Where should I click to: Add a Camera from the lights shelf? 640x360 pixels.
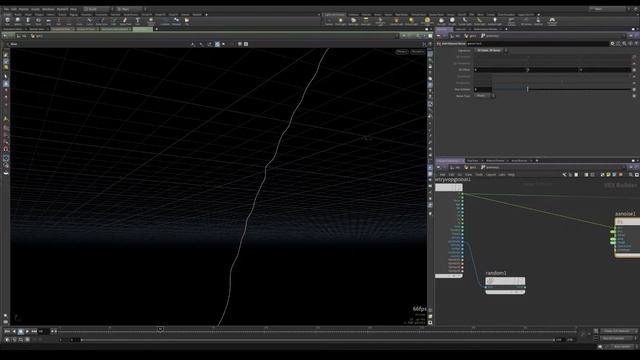(x=329, y=21)
